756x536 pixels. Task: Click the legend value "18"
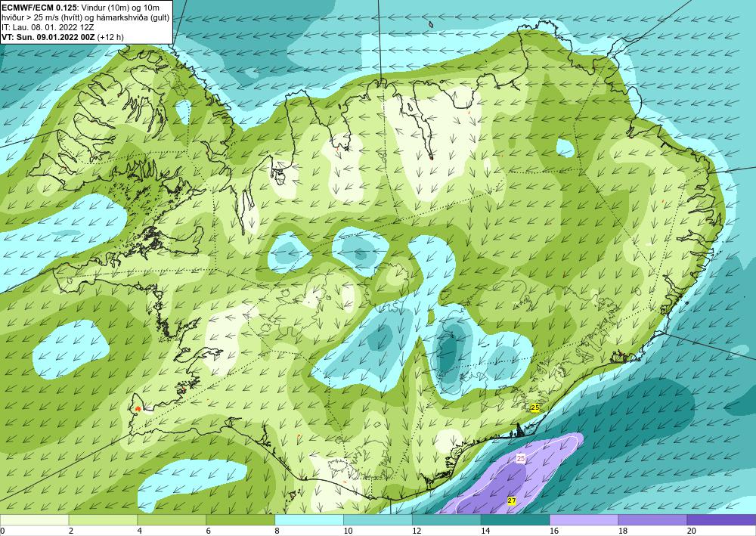tap(622, 531)
